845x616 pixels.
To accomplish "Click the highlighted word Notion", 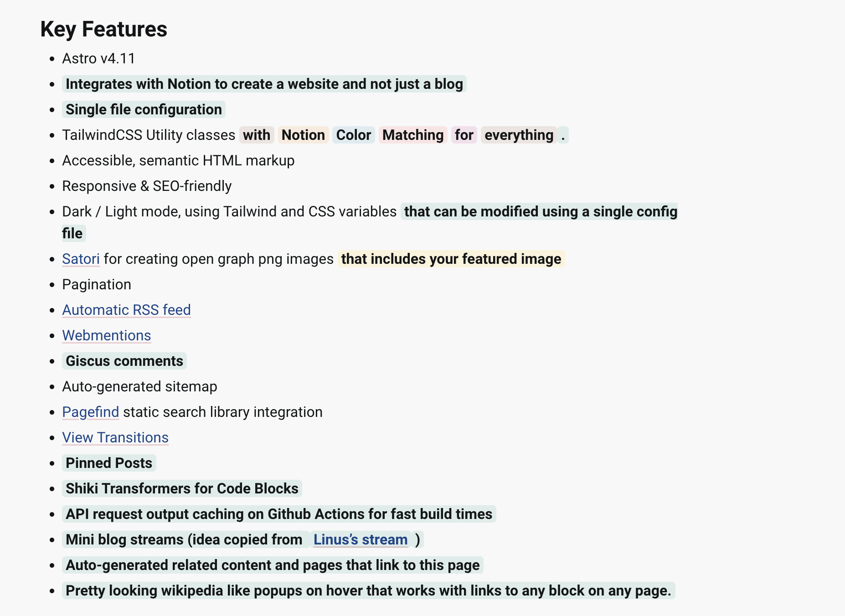I will tap(303, 135).
